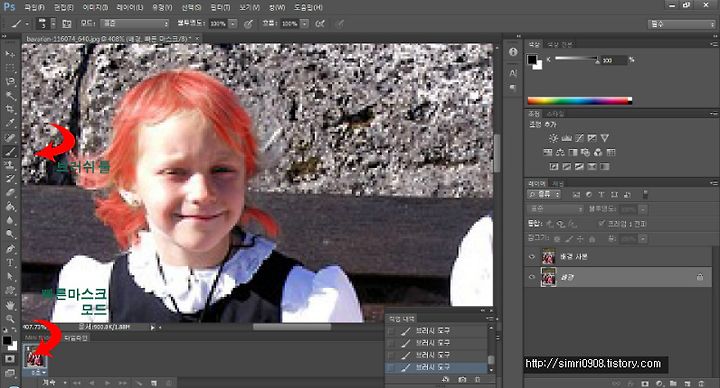Add a Brightness/Contrast adjustment

553,138
